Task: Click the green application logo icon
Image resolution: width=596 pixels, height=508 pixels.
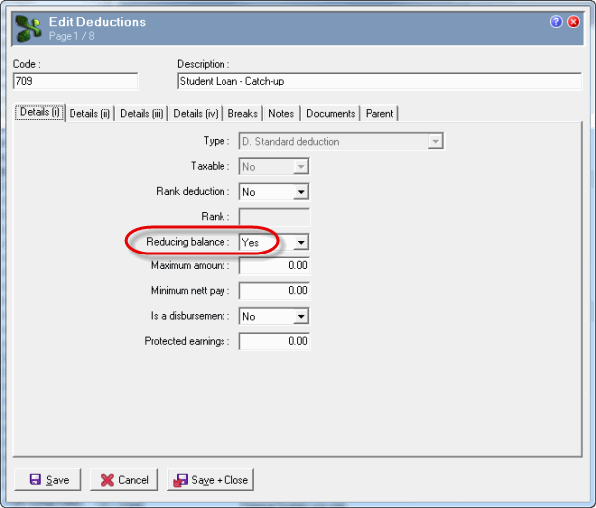Action: 29,29
